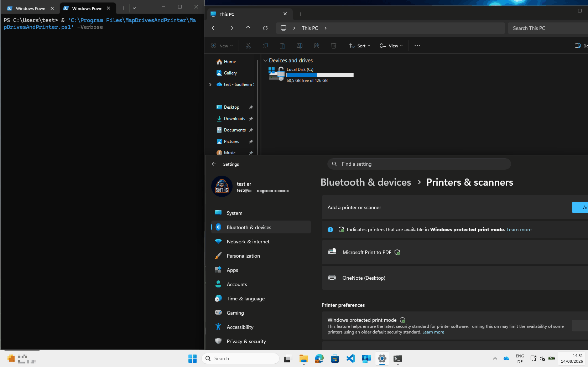Screen dimensions: 588x367
Task: Click Local Disk C: storage usage bar
Action: 320,75
